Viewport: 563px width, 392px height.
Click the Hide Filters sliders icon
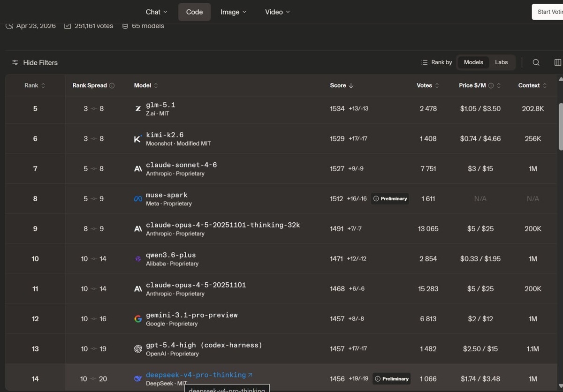tap(15, 62)
